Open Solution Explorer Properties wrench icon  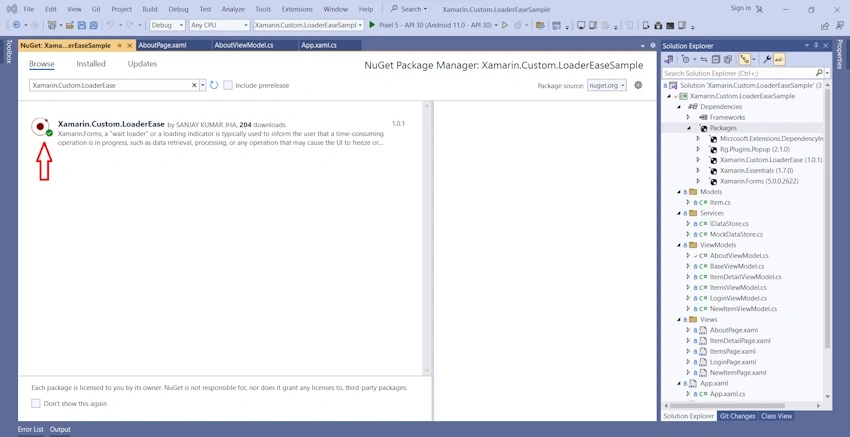pyautogui.click(x=767, y=60)
